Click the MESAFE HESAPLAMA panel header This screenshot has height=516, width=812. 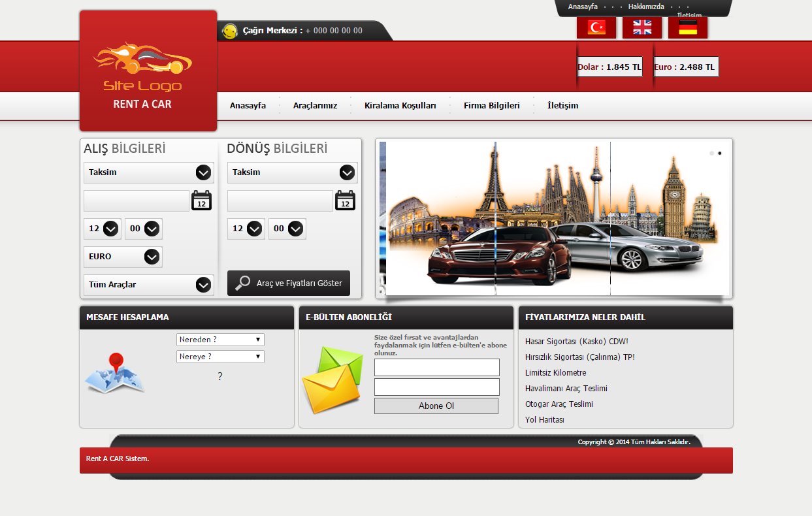(x=187, y=317)
